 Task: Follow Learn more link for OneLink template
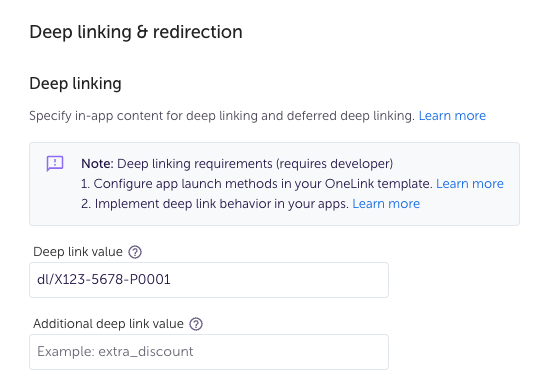click(470, 184)
